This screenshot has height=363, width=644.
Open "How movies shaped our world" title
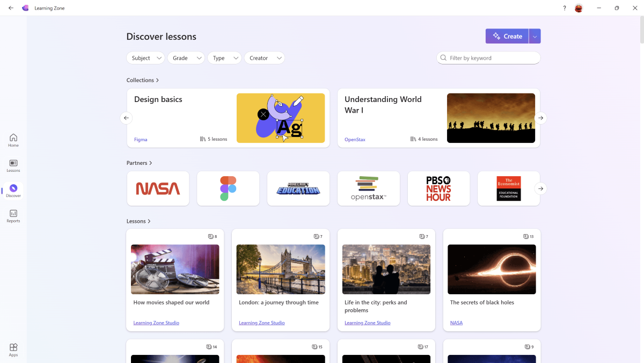(x=171, y=302)
